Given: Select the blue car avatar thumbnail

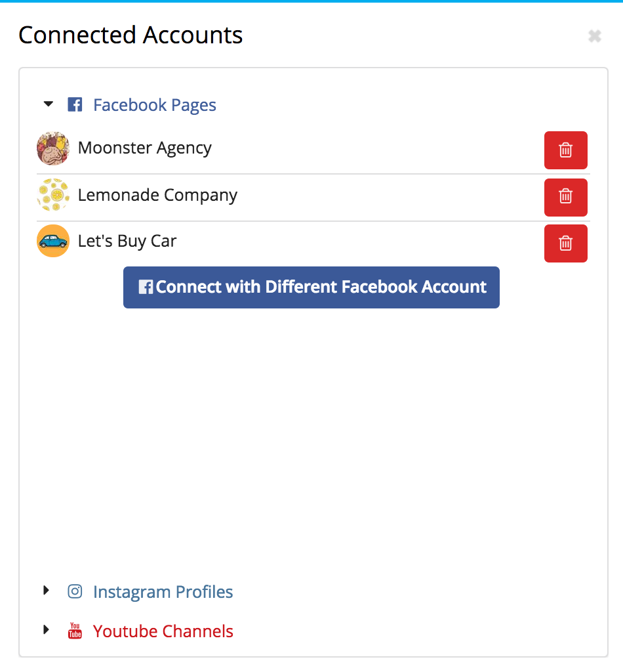Looking at the screenshot, I should 53,241.
